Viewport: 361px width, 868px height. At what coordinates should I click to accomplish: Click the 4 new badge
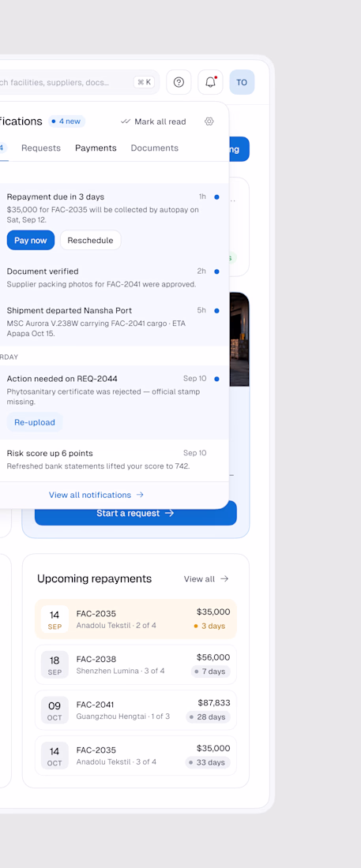pos(66,122)
